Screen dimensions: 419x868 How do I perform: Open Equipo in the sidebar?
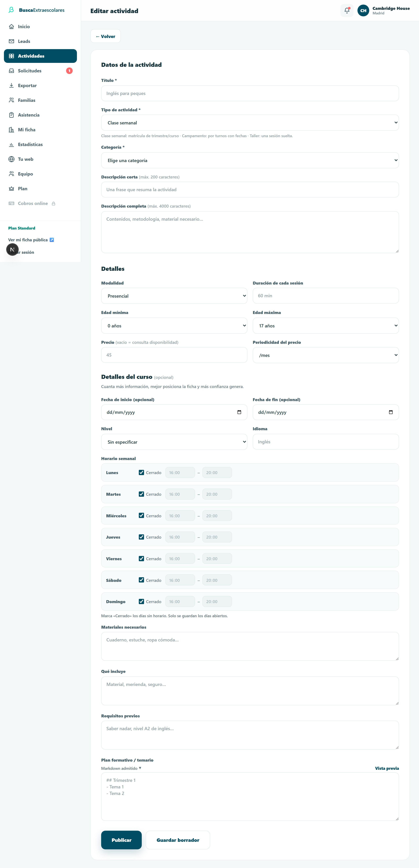coord(40,174)
